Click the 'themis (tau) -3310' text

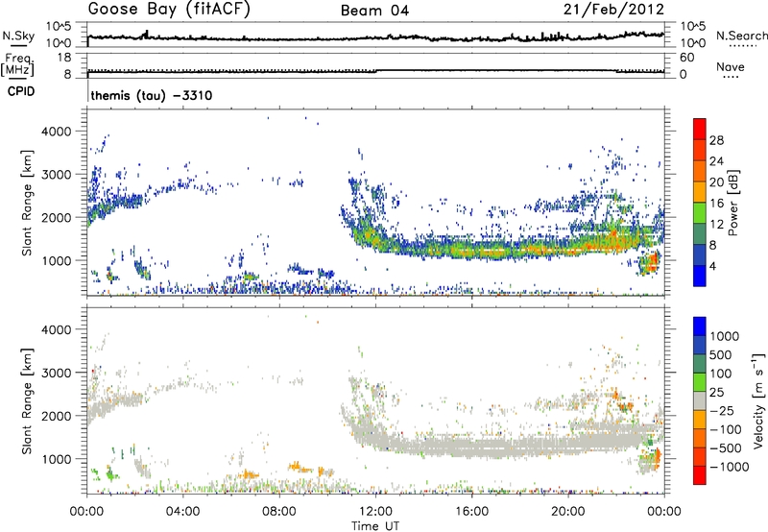[x=152, y=95]
